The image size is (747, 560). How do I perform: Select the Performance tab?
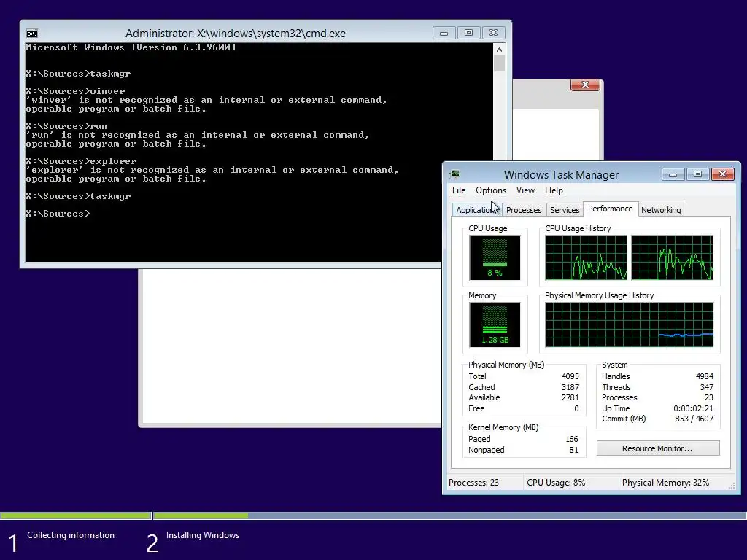click(611, 209)
